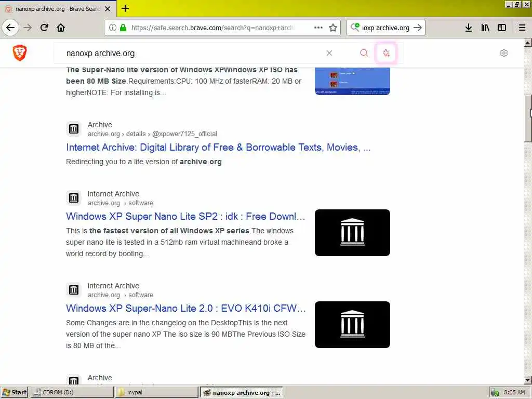Open page actions three-dot menu
Image resolution: width=532 pixels, height=399 pixels.
[318, 28]
